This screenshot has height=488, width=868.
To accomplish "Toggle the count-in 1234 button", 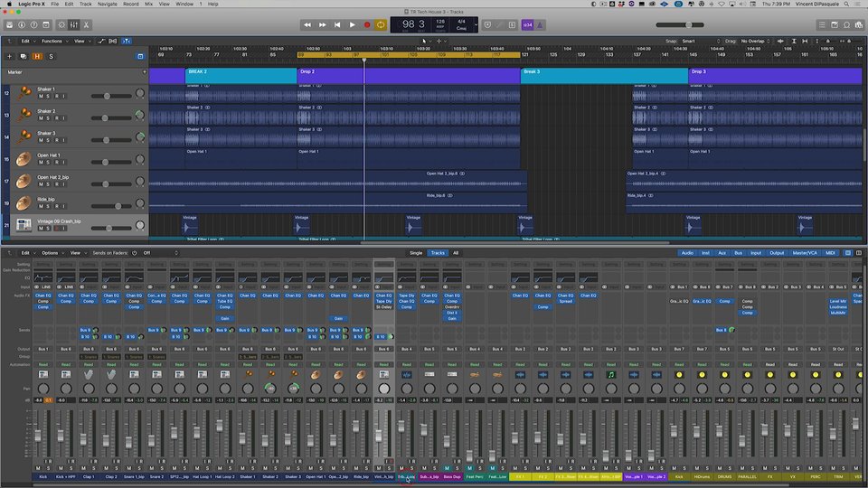I will (x=527, y=25).
